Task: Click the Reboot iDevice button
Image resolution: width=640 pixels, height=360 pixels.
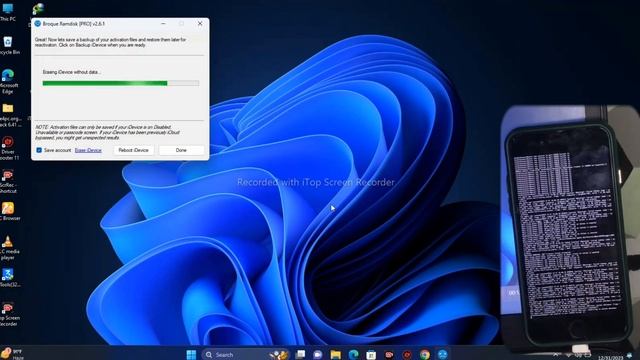Action: coord(133,150)
